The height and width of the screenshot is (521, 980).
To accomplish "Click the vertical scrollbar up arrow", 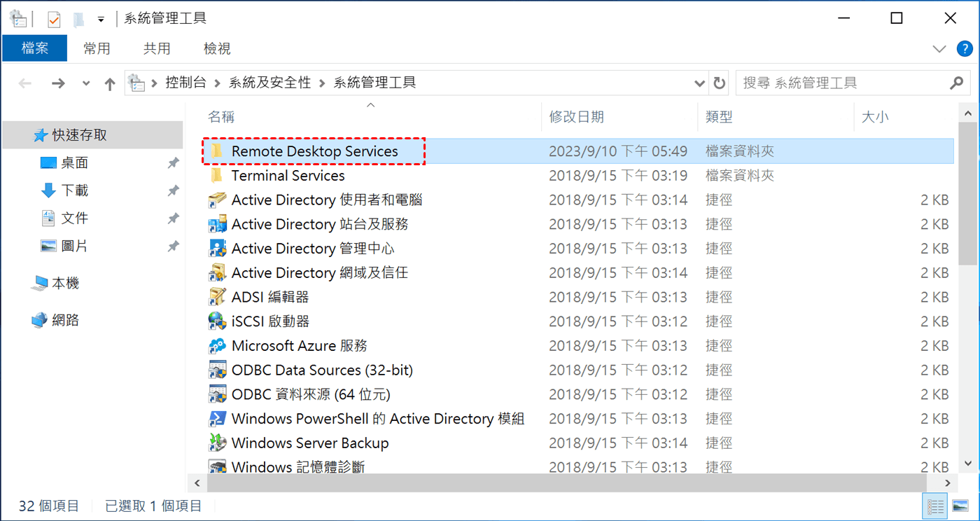I will point(969,113).
